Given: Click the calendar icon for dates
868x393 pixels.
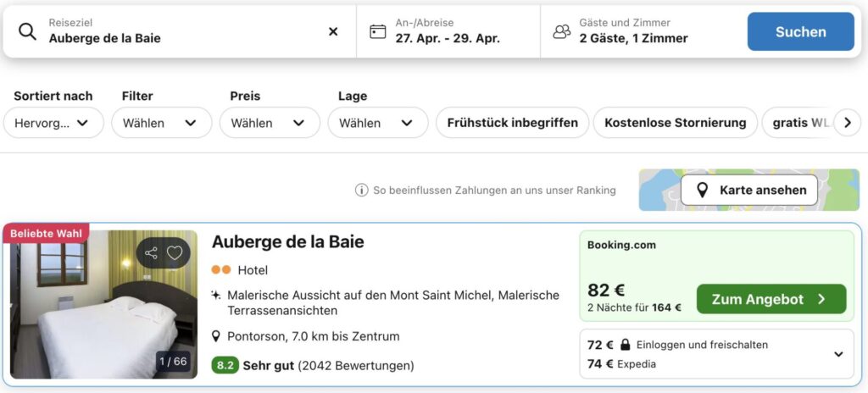Looking at the screenshot, I should pyautogui.click(x=378, y=31).
